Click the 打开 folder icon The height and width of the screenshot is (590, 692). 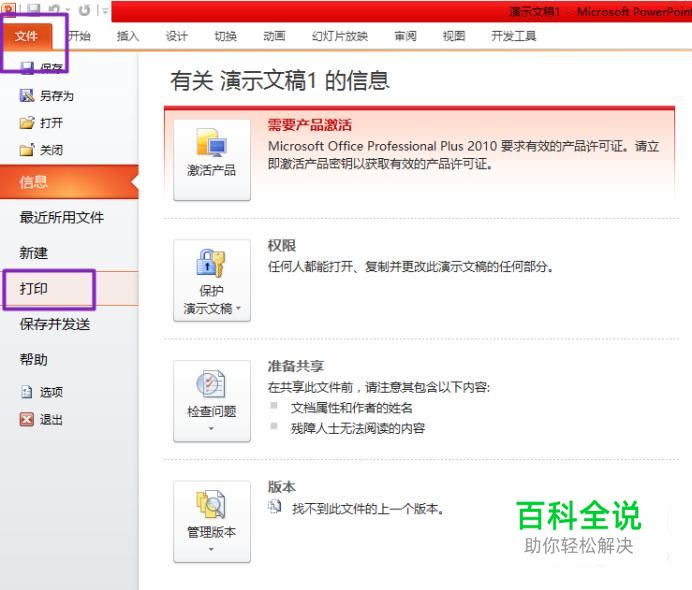tap(27, 122)
